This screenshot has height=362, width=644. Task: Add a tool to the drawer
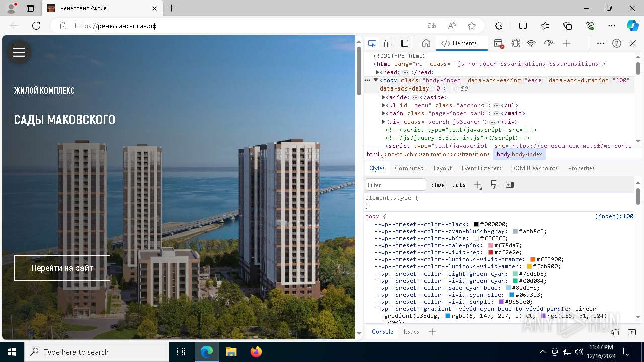(x=432, y=332)
